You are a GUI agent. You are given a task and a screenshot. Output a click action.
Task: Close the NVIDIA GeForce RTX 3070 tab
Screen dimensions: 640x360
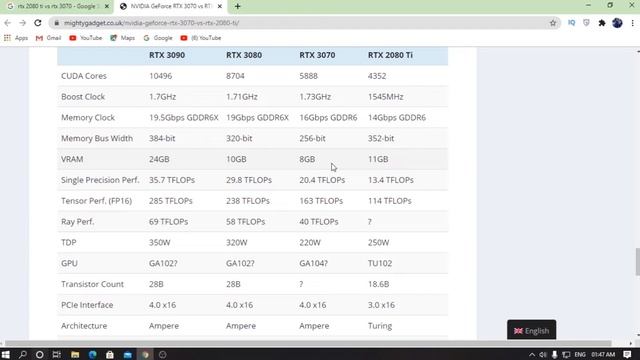[220, 7]
